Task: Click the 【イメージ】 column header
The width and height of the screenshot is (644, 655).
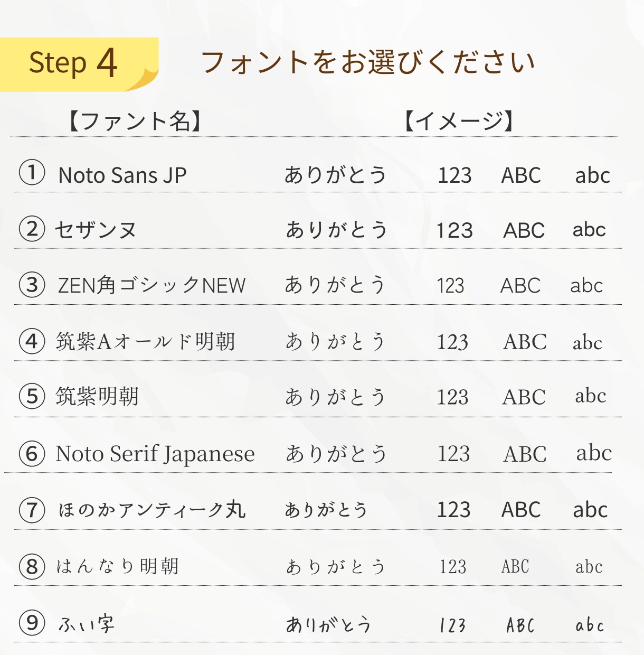Action: point(459,121)
